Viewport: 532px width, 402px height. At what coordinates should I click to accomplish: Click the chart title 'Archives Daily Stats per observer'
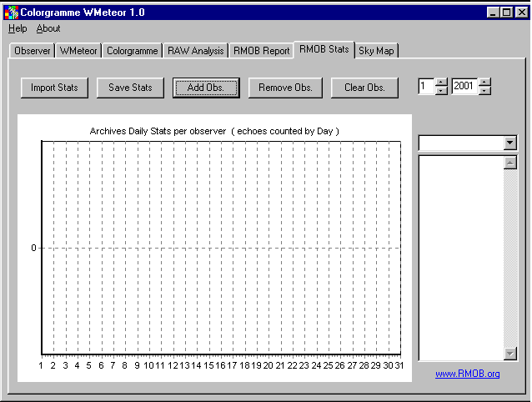158,131
